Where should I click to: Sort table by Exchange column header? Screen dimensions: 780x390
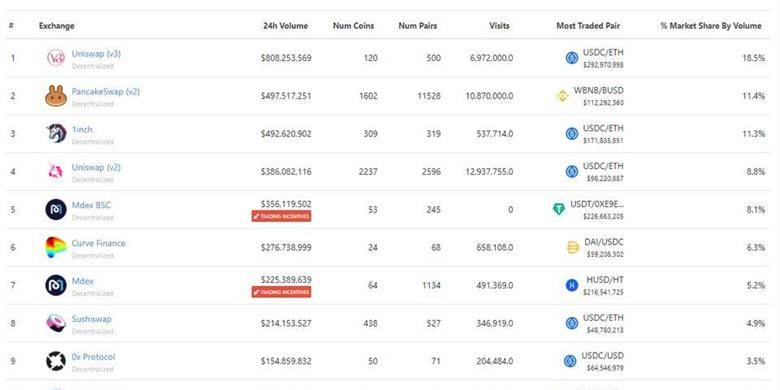coord(57,26)
